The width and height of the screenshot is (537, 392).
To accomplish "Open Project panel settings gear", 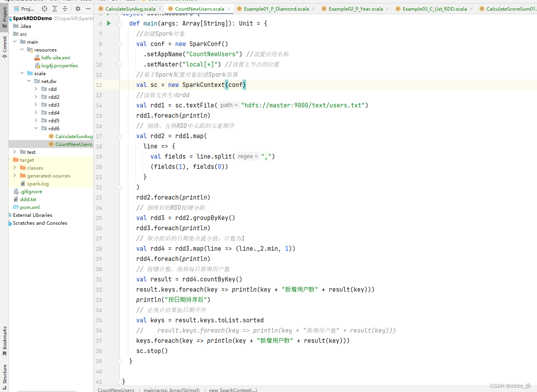I will [78, 9].
